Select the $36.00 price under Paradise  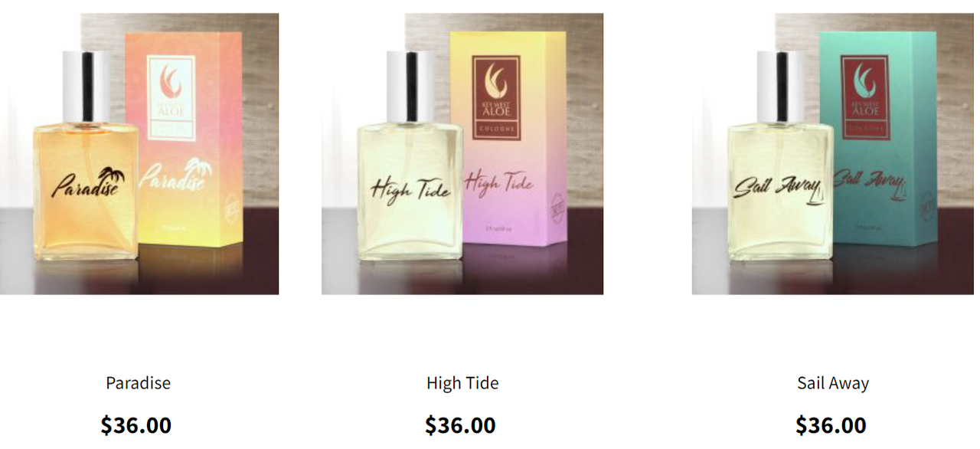pyautogui.click(x=136, y=425)
